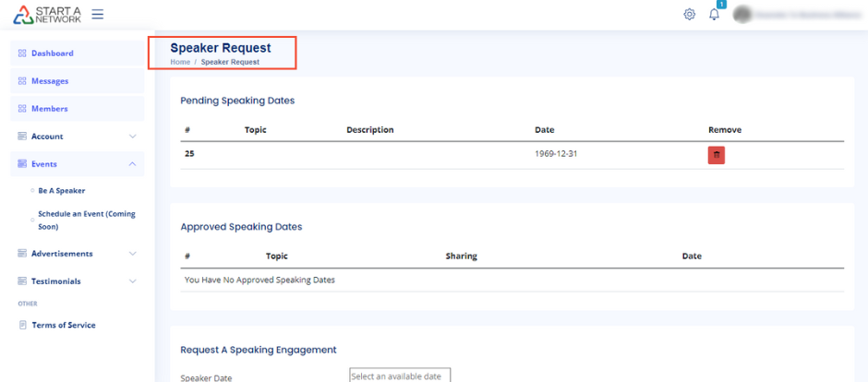Delete pending speaking date with trash icon
This screenshot has width=868, height=382.
[x=716, y=155]
